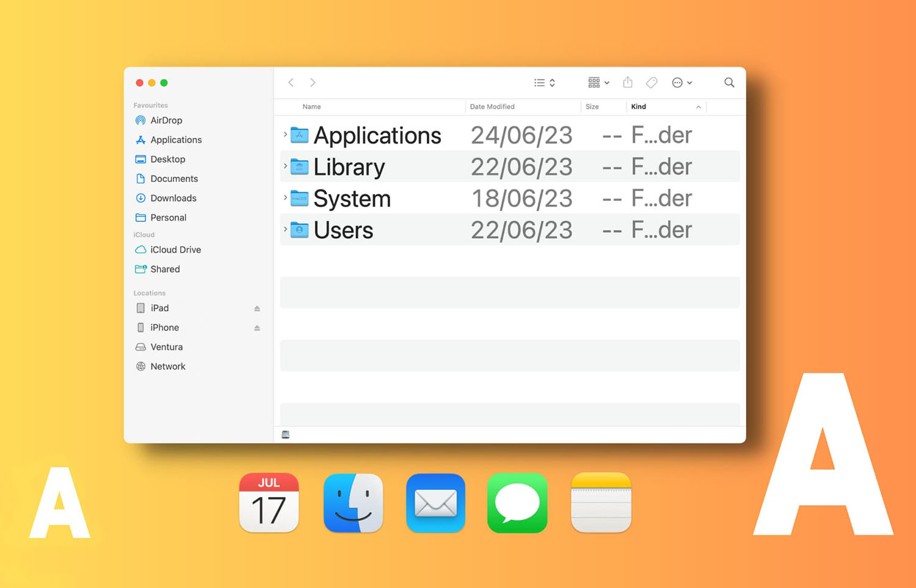Open the list view switcher dropdown
This screenshot has width=916, height=588.
coord(544,82)
